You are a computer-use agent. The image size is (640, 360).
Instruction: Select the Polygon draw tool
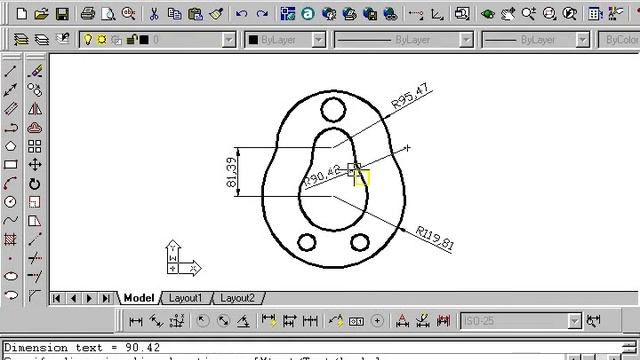tap(11, 147)
